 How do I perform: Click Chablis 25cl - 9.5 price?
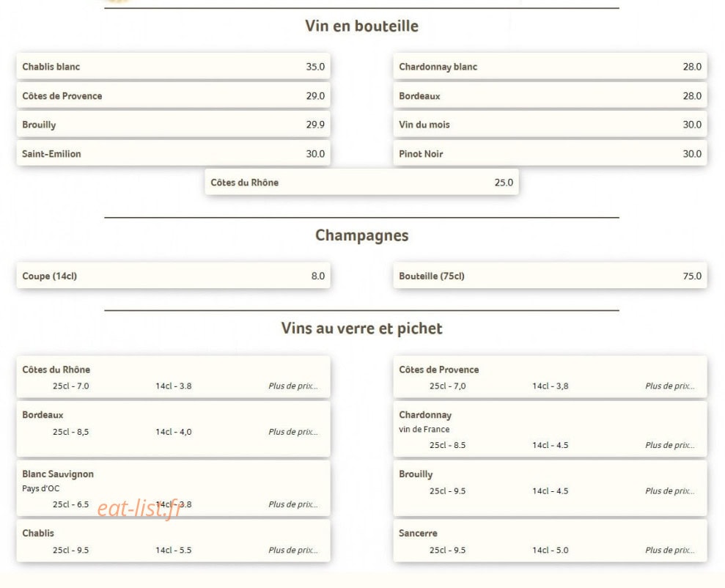click(x=71, y=550)
